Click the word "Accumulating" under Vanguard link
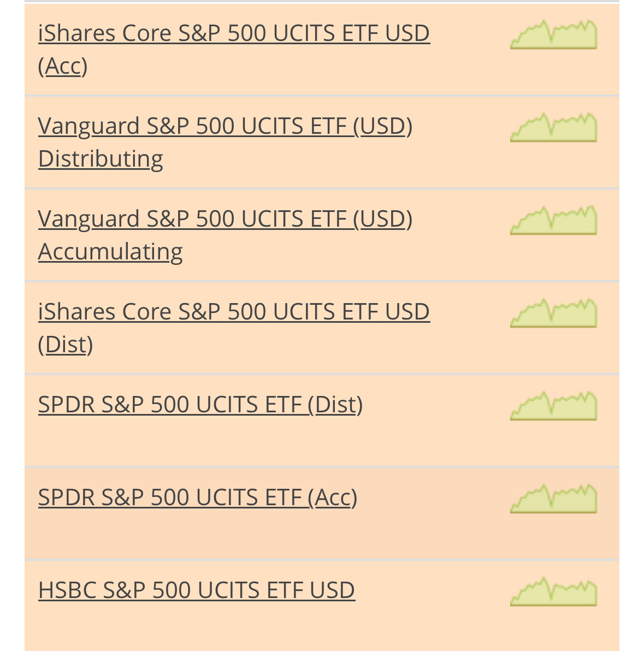Image resolution: width=644 pixels, height=651 pixels. pos(110,252)
